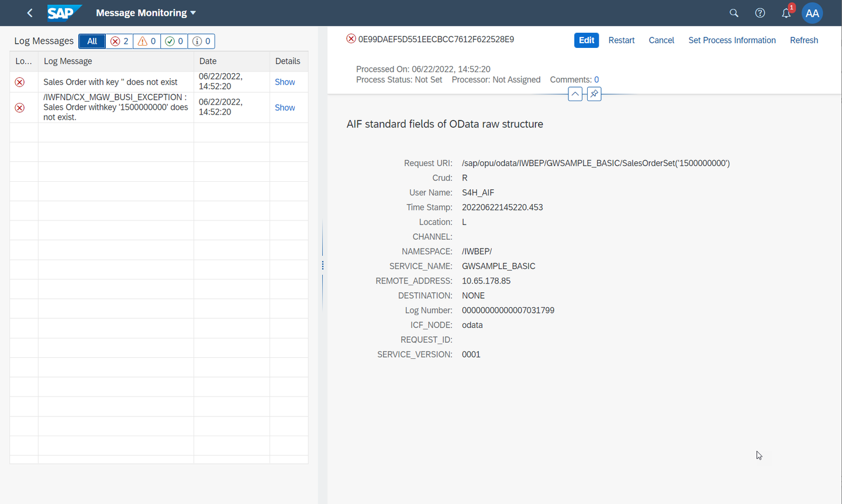Screen dimensions: 842x504
Task: Click the Edit button
Action: (x=586, y=40)
